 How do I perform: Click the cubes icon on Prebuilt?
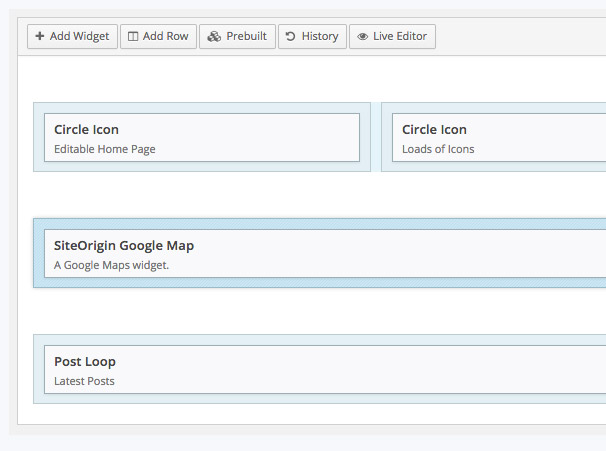(x=214, y=36)
